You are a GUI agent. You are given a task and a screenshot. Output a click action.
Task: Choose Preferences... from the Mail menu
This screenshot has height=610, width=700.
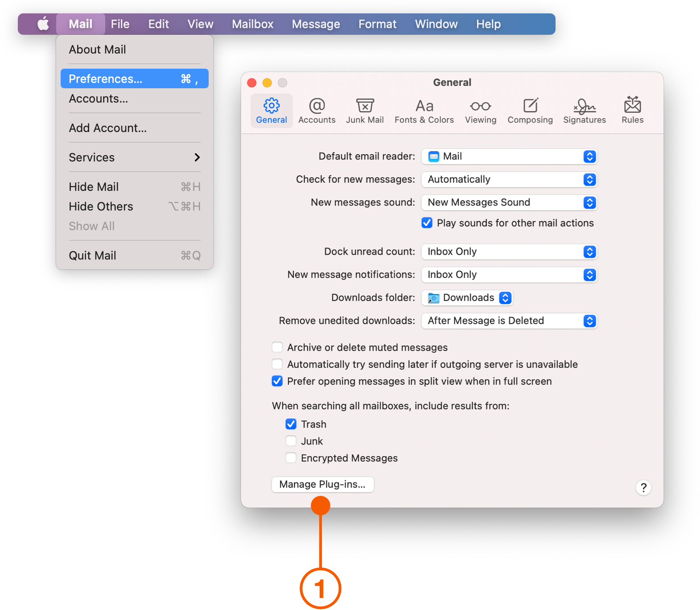(134, 78)
